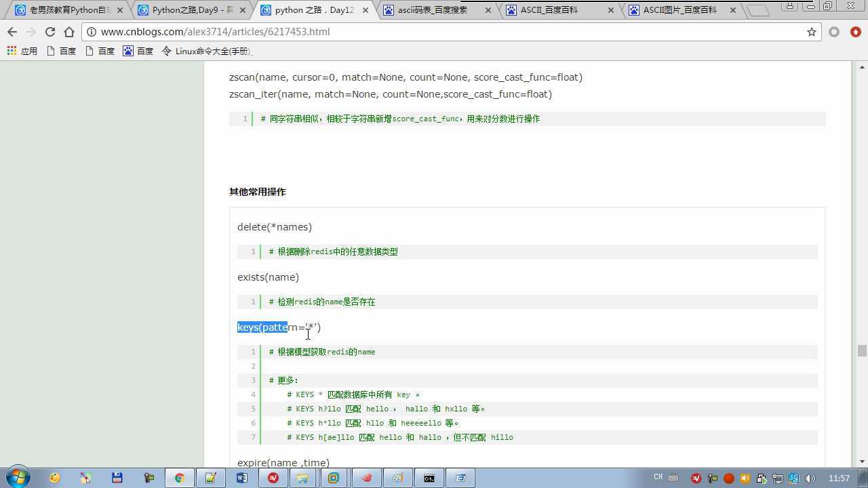The height and width of the screenshot is (488, 868).
Task: Open the system volume speaker icon
Action: [x=810, y=479]
